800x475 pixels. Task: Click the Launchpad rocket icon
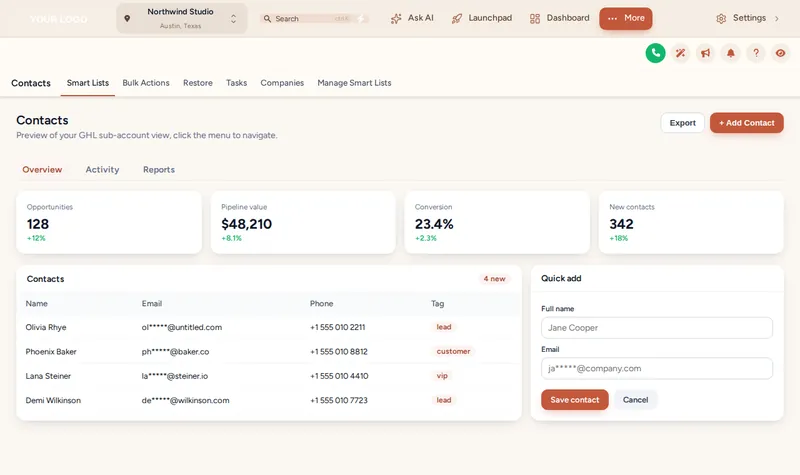click(x=457, y=19)
